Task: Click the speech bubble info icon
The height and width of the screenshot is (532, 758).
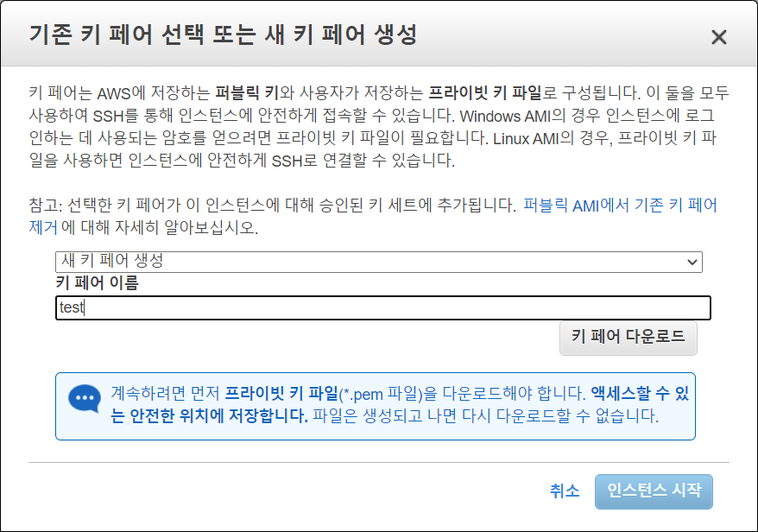Action: point(85,398)
